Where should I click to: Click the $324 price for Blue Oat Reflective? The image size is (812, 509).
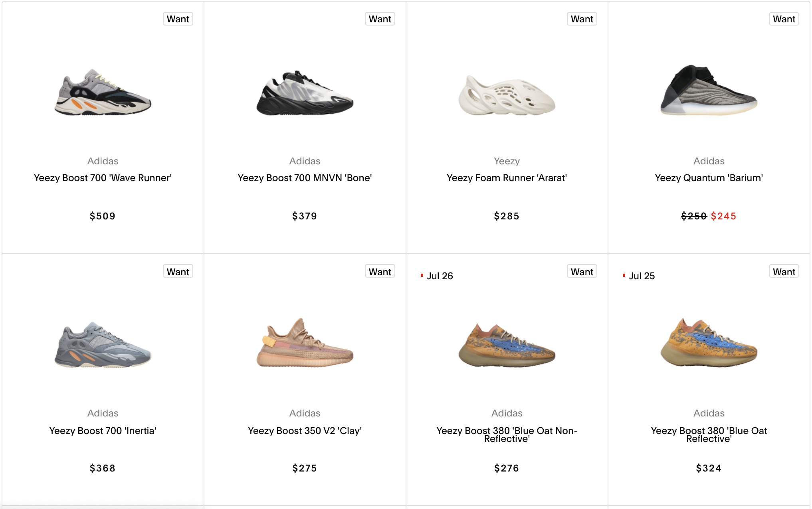[x=709, y=468]
